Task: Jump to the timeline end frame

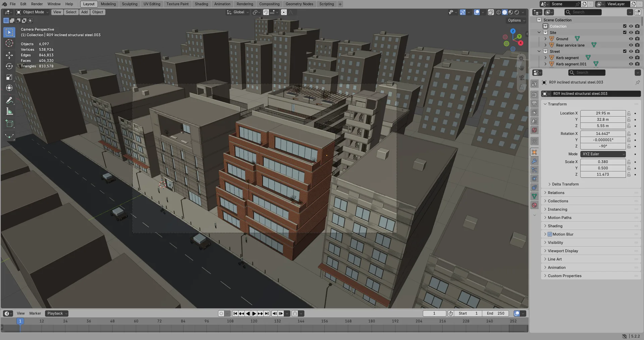Action: (267, 313)
